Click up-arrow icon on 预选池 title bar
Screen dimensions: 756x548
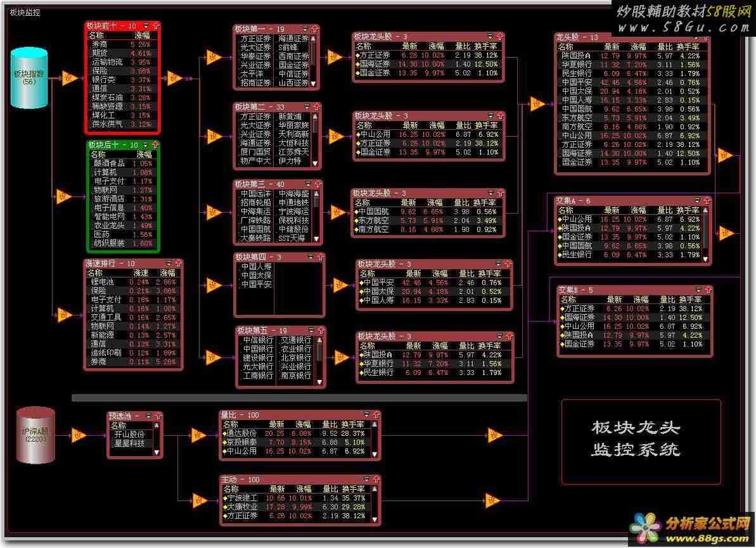point(158,416)
